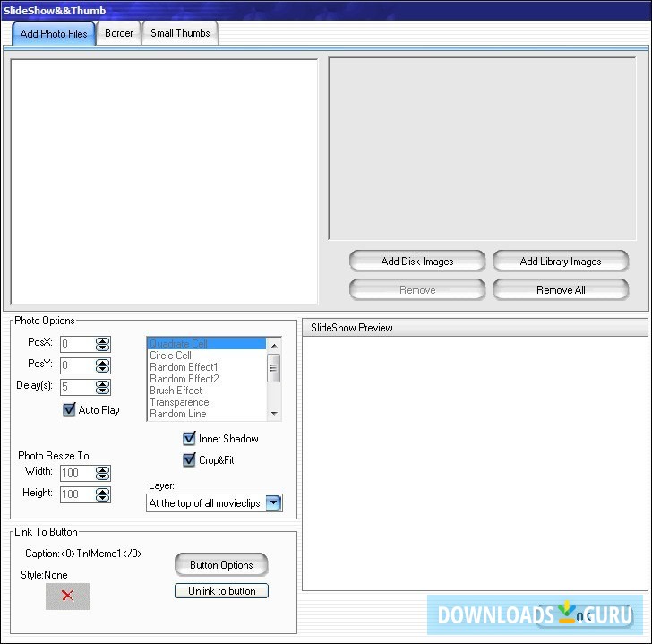The image size is (652, 644).
Task: Open the Small Thumbs tab
Action: pyautogui.click(x=180, y=33)
